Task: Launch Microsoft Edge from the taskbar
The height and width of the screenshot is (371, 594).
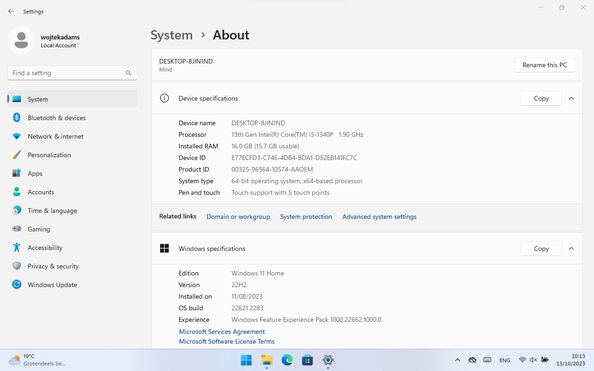Action: [x=287, y=360]
